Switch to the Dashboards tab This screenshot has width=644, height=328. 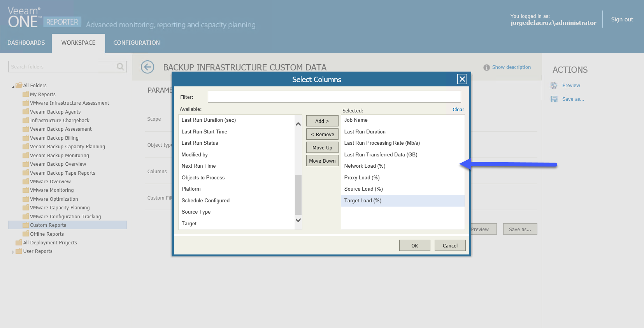(26, 43)
